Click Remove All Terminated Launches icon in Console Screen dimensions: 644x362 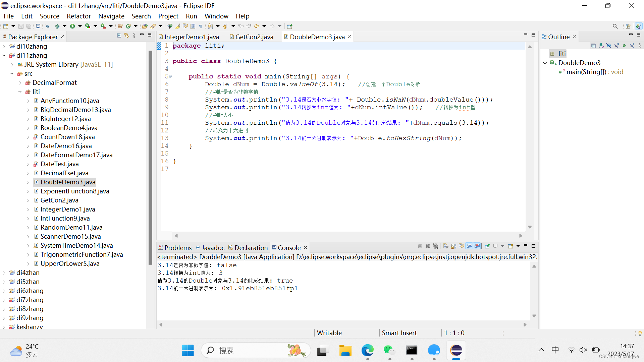[435, 246]
